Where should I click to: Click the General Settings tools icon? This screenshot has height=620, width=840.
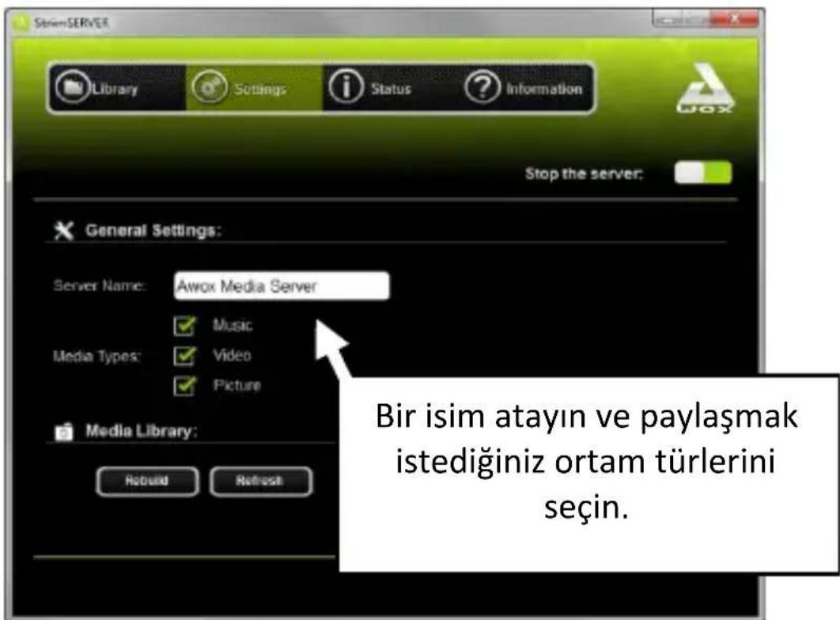click(x=64, y=231)
